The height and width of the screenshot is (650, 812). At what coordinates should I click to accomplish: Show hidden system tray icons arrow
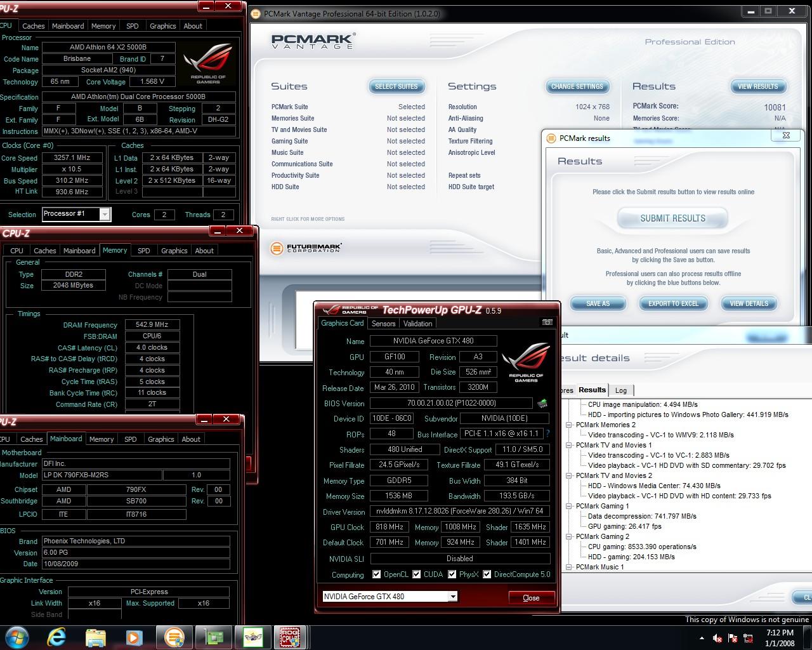click(702, 638)
